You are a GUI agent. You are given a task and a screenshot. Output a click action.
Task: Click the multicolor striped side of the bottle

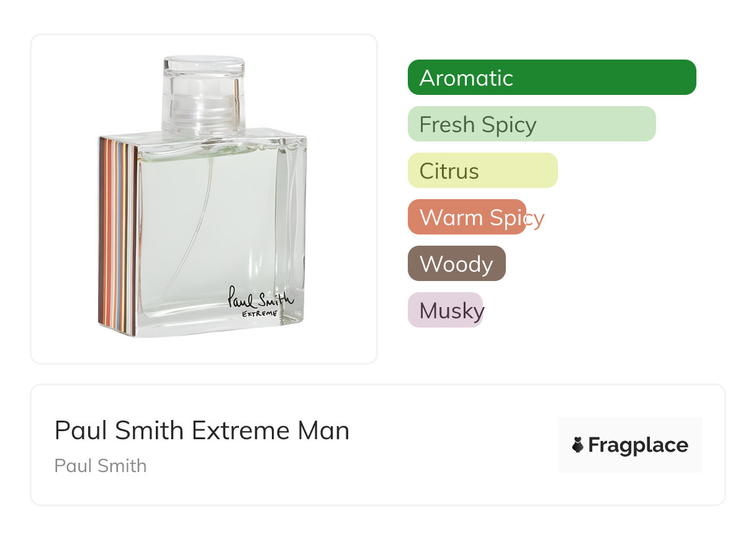click(117, 236)
